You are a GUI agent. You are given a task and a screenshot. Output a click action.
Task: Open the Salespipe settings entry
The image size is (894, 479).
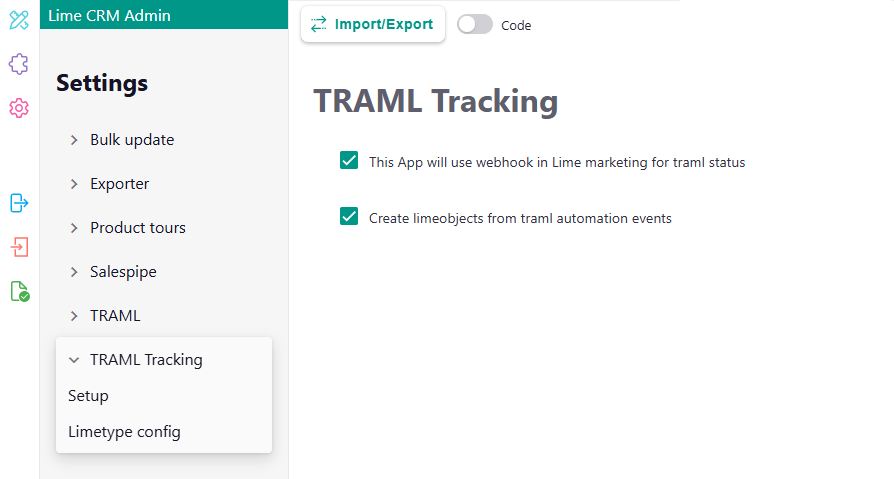(x=123, y=272)
